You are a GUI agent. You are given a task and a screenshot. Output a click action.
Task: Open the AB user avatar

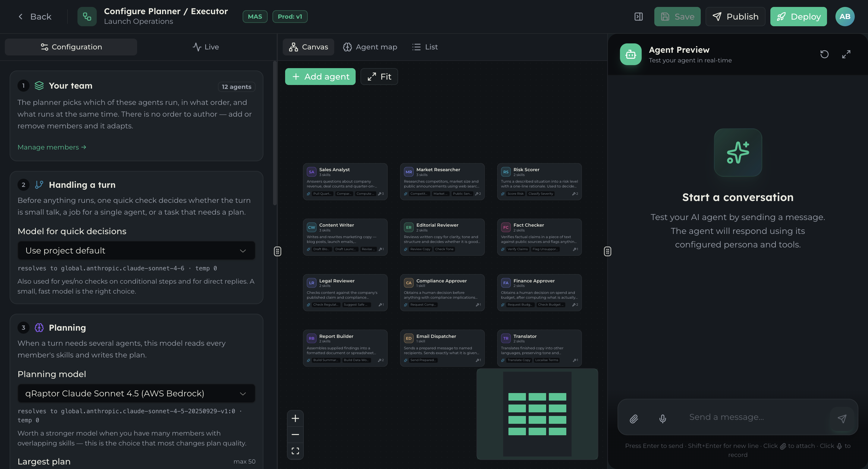[845, 17]
